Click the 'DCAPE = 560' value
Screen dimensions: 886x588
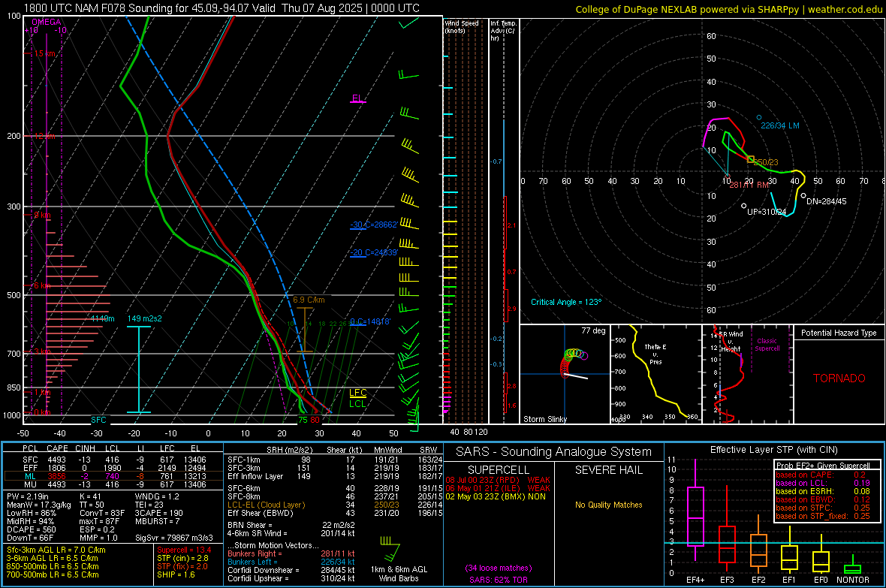31,529
